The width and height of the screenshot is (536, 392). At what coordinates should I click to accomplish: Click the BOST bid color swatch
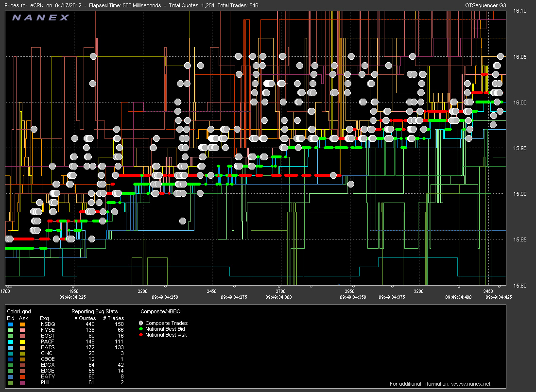pyautogui.click(x=11, y=336)
